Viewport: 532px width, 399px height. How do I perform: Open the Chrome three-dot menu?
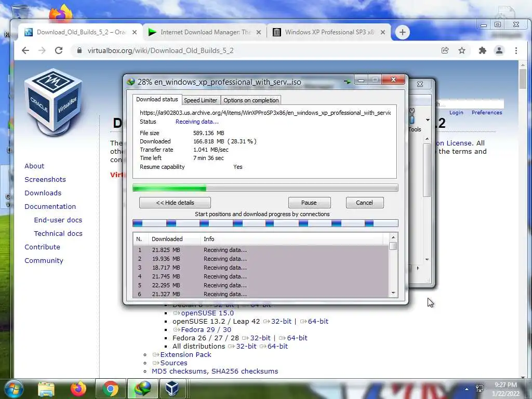point(516,50)
